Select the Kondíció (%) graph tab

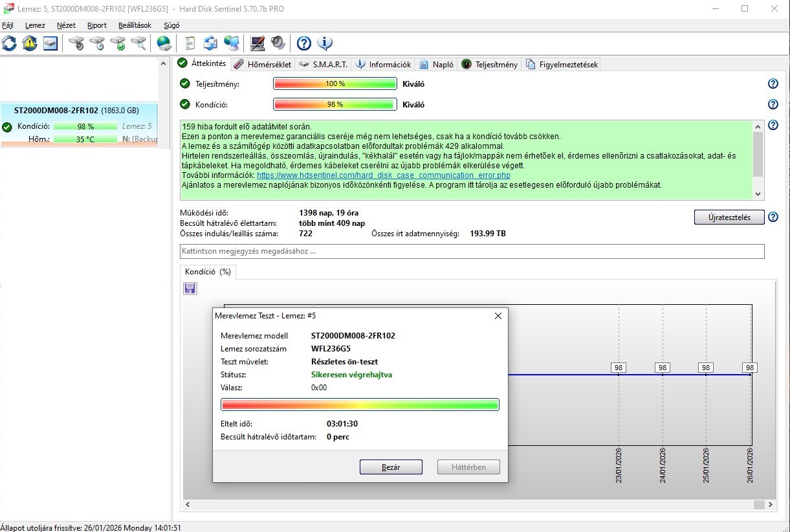[x=208, y=272]
